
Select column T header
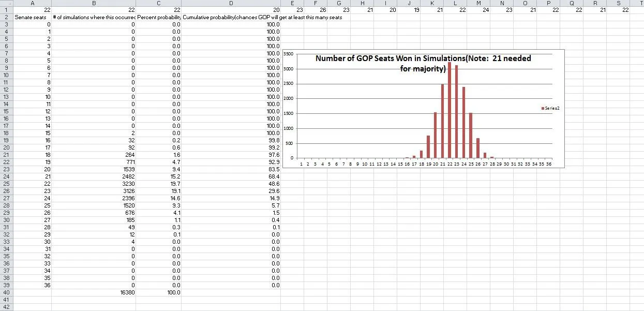(641, 3)
